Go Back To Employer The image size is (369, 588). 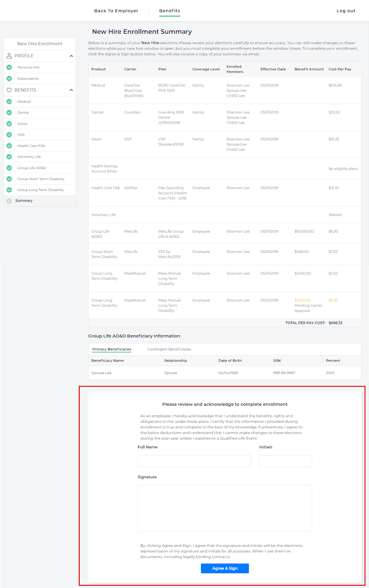click(x=116, y=11)
